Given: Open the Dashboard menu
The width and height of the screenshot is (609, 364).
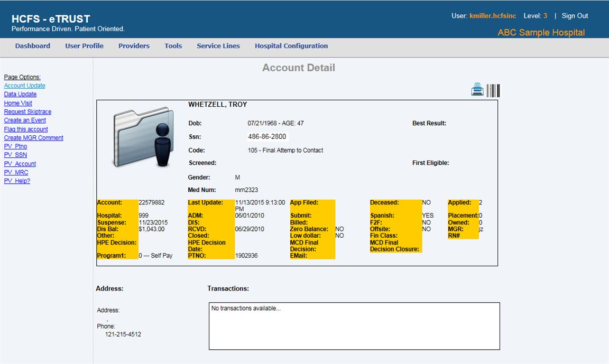Looking at the screenshot, I should (33, 46).
